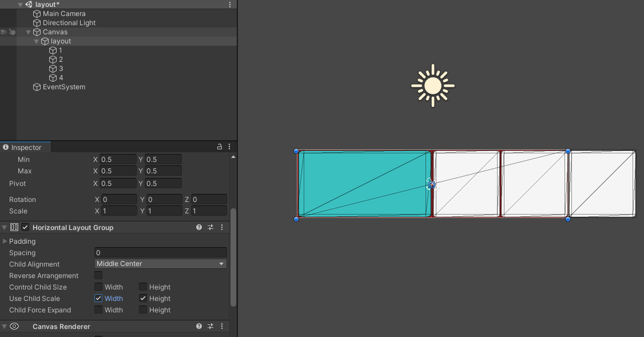
Task: Select EventSystem in hierarchy
Action: coord(64,87)
